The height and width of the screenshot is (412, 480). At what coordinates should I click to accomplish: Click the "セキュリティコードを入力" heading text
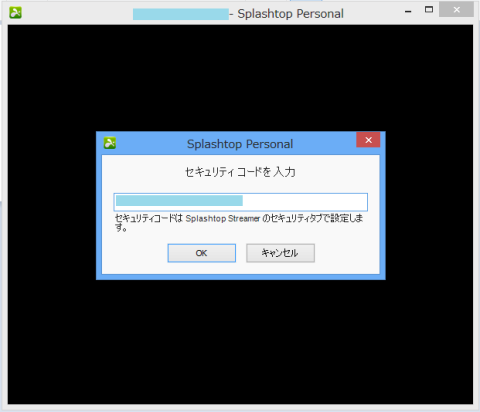click(240, 172)
